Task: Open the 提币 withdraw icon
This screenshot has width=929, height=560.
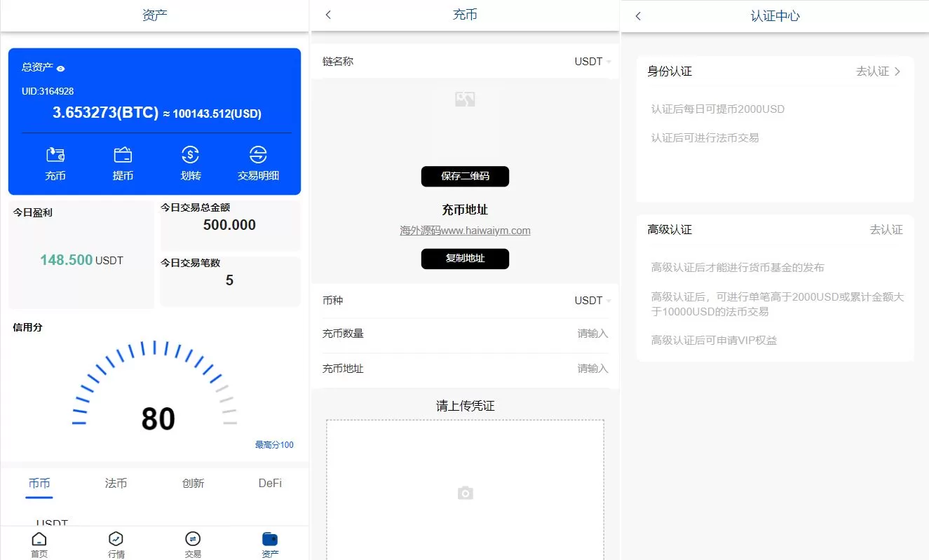Action: 123,155
